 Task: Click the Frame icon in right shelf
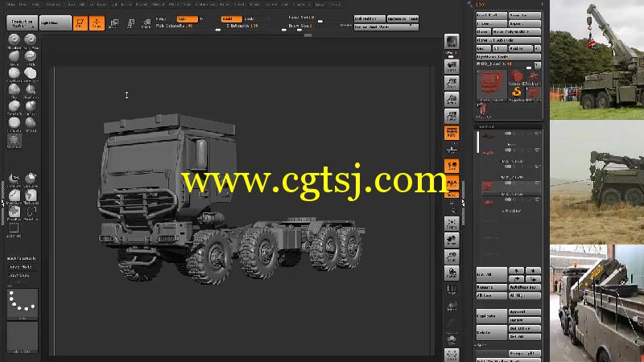point(452,224)
